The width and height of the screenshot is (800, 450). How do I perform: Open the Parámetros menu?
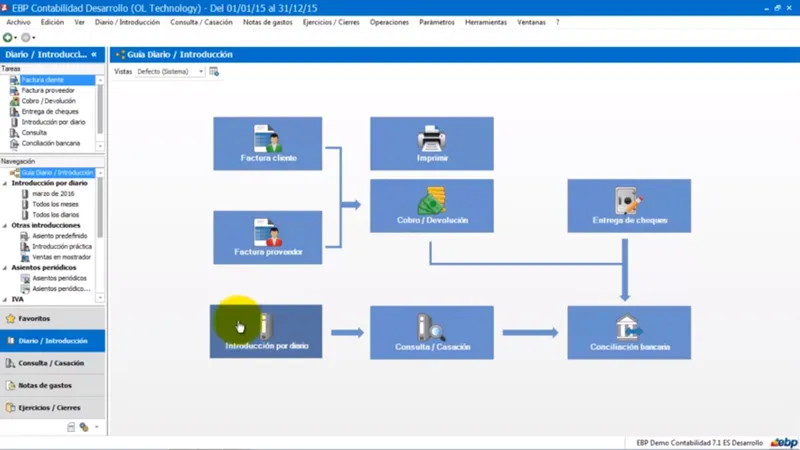click(x=437, y=22)
